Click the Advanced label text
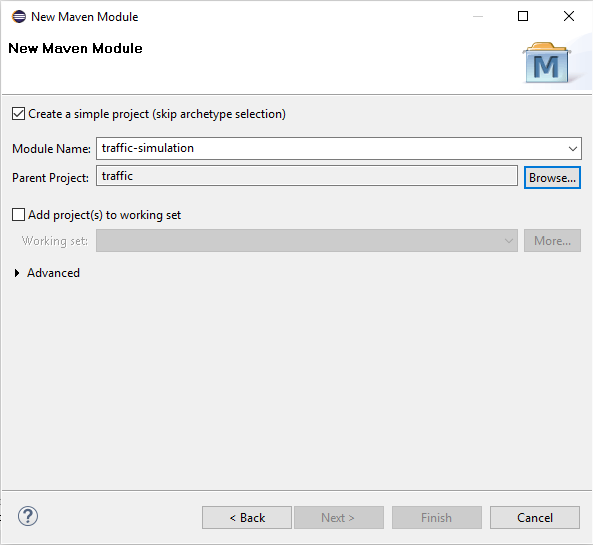The width and height of the screenshot is (593, 545). click(x=53, y=273)
